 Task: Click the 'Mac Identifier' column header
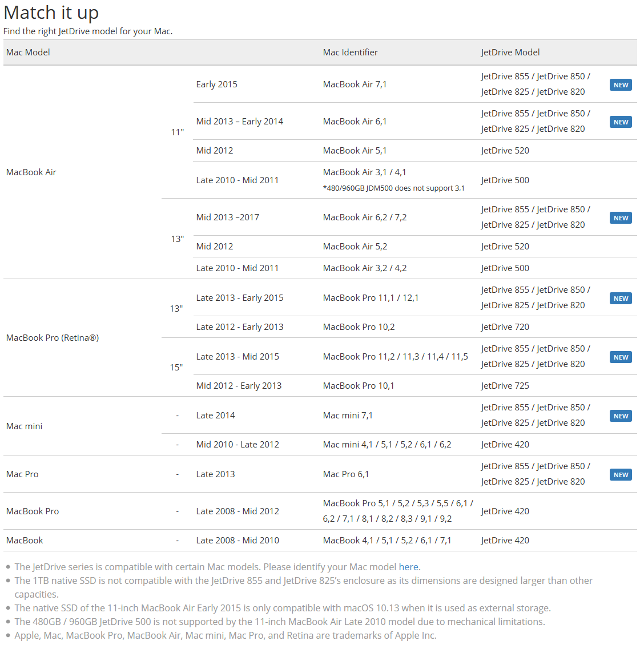point(350,53)
